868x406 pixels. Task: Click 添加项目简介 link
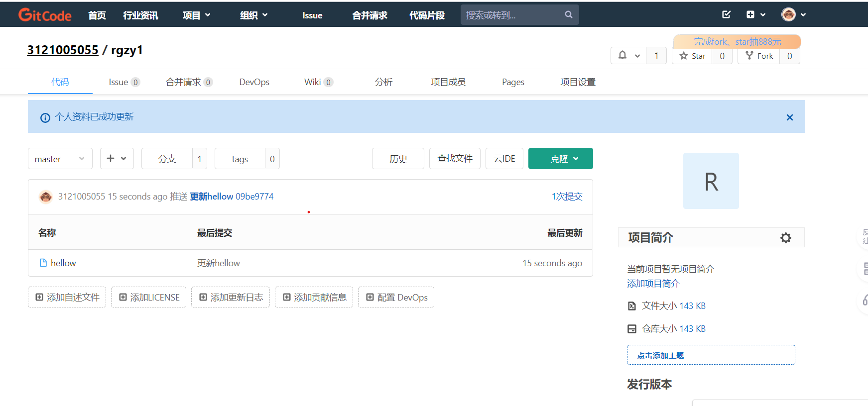(x=653, y=284)
